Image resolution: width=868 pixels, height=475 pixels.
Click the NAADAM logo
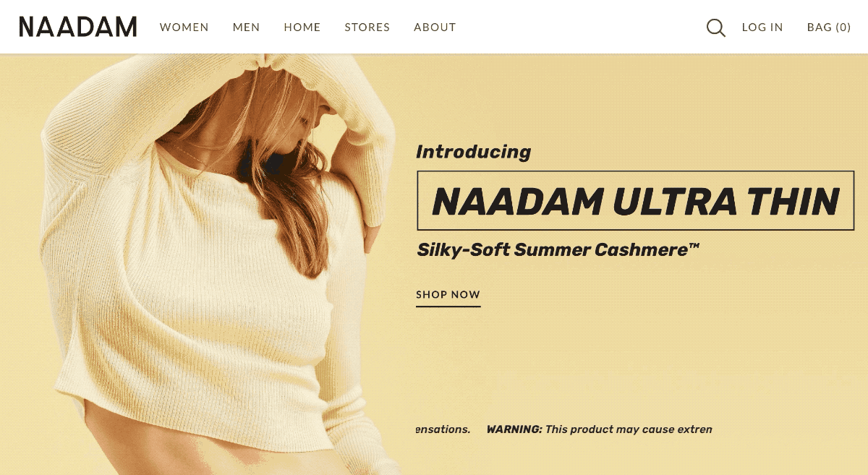(77, 27)
